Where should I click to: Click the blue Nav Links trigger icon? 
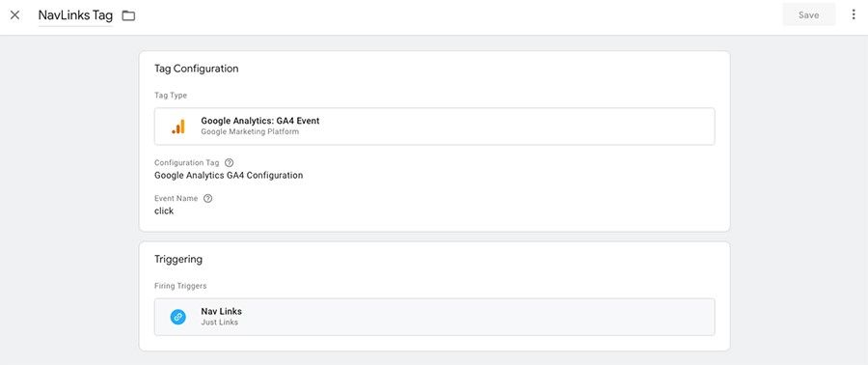coord(177,317)
